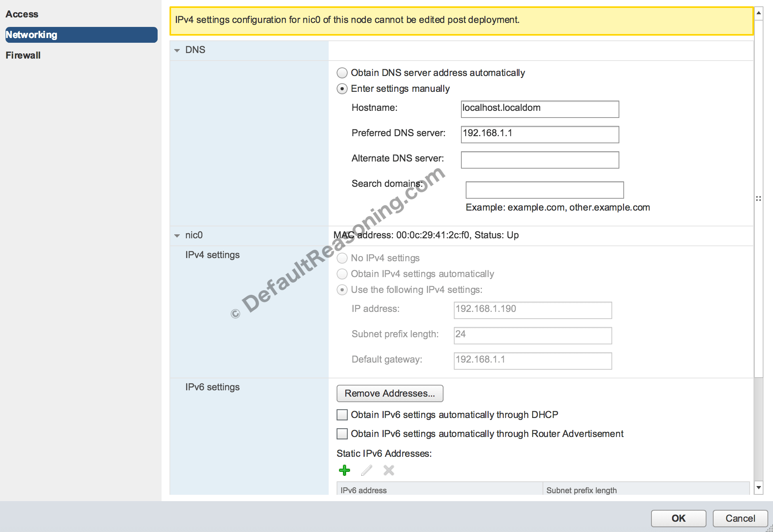This screenshot has height=532, width=773.
Task: Click the Remove Addresses button
Action: [390, 393]
